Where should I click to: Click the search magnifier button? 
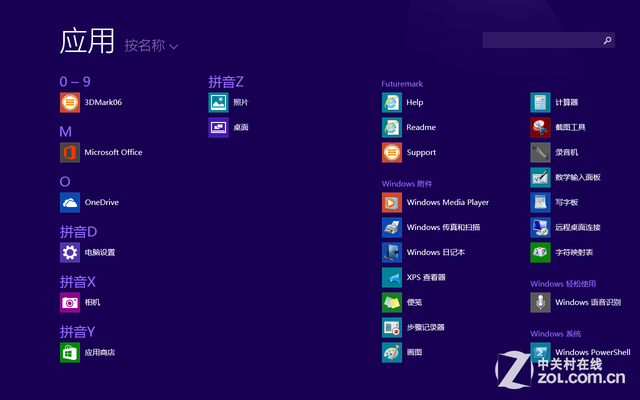(x=608, y=40)
